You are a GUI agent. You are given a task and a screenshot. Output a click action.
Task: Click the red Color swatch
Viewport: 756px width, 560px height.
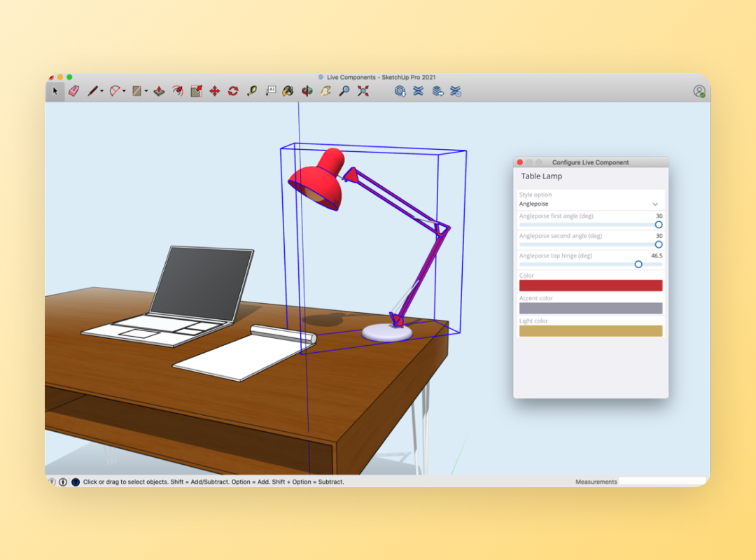tap(590, 286)
